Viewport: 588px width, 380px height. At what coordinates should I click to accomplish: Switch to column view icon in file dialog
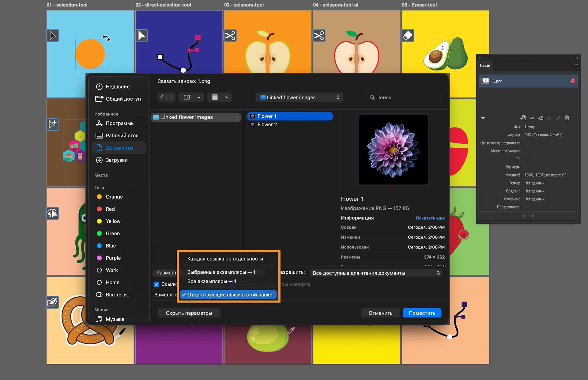pyautogui.click(x=187, y=97)
